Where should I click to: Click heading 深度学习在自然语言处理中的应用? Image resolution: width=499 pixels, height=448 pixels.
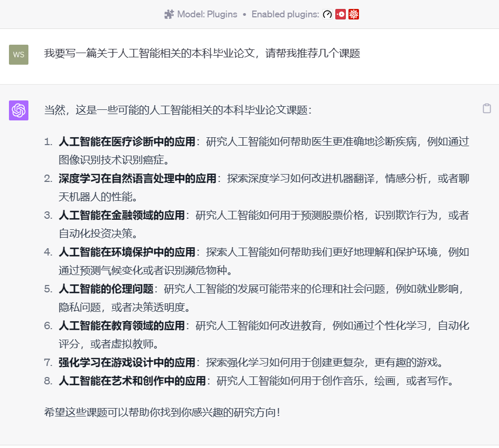(x=137, y=178)
